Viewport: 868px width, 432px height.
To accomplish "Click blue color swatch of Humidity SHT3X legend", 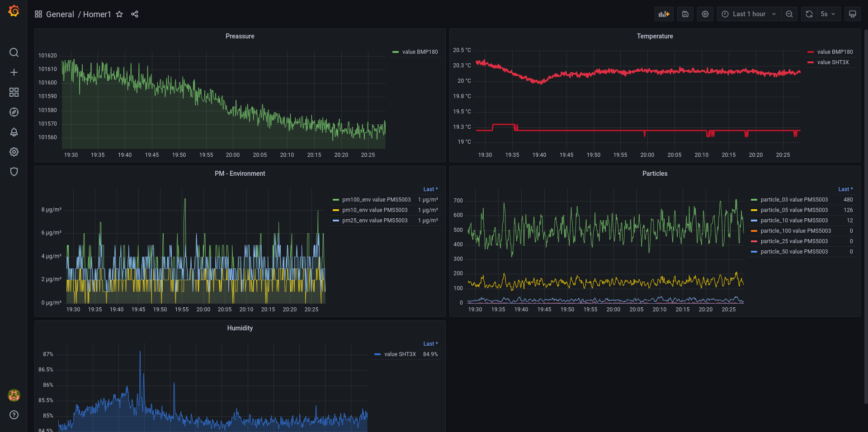I will point(378,354).
